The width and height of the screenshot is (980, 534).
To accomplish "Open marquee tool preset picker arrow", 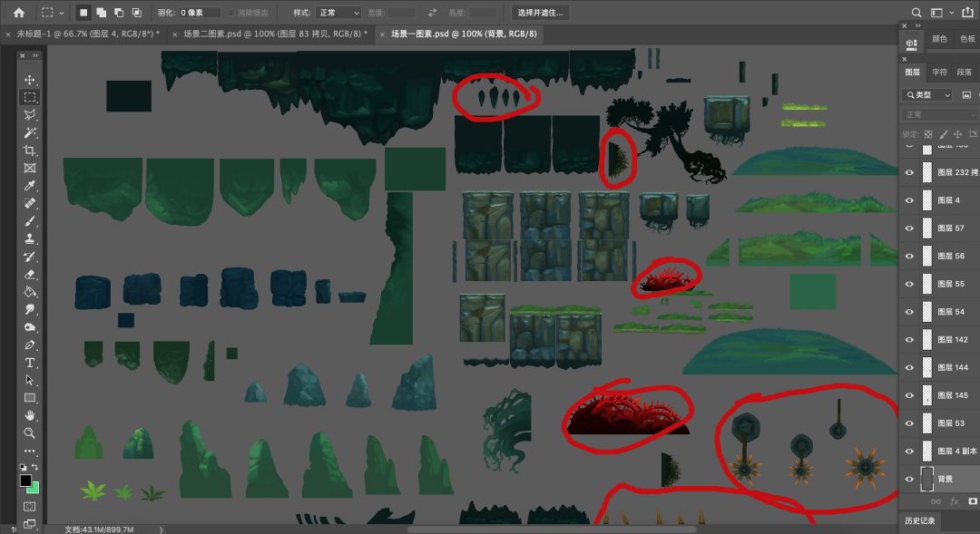I will click(62, 13).
